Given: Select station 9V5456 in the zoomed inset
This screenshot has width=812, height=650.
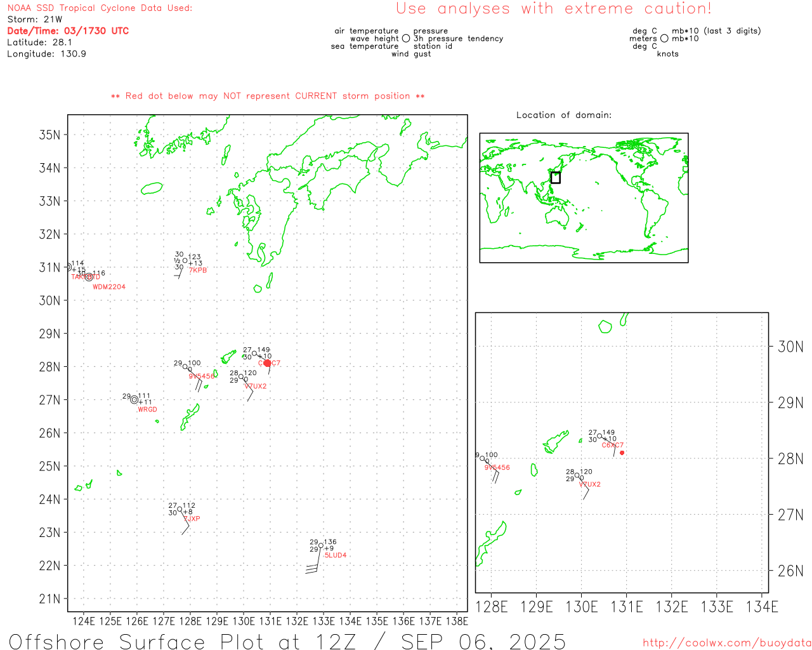Looking at the screenshot, I should coord(497,468).
